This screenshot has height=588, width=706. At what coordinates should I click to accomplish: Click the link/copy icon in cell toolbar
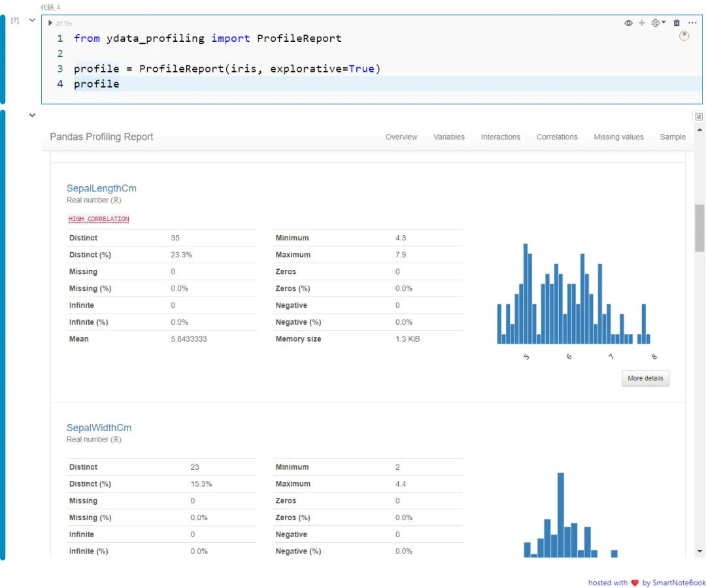(x=655, y=23)
